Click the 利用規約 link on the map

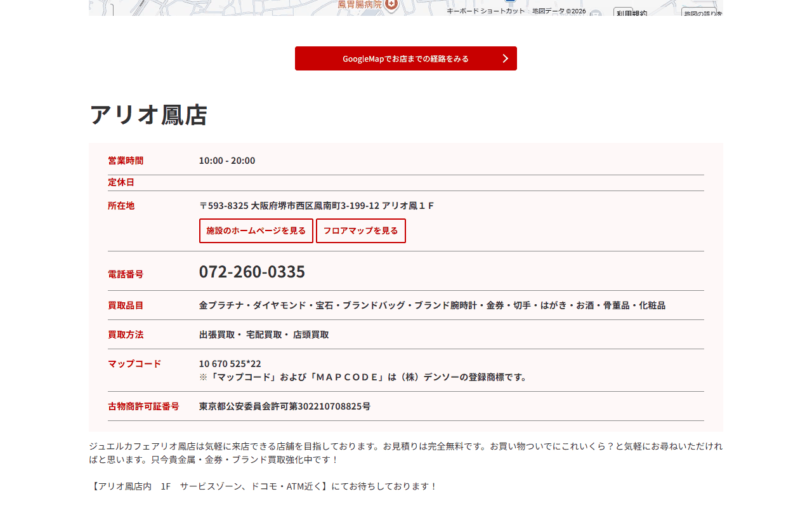click(631, 13)
